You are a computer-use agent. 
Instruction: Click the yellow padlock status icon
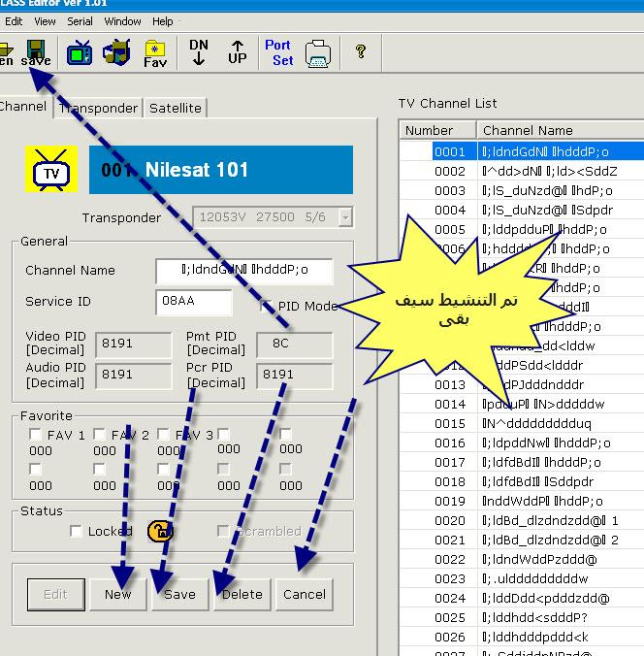[160, 532]
